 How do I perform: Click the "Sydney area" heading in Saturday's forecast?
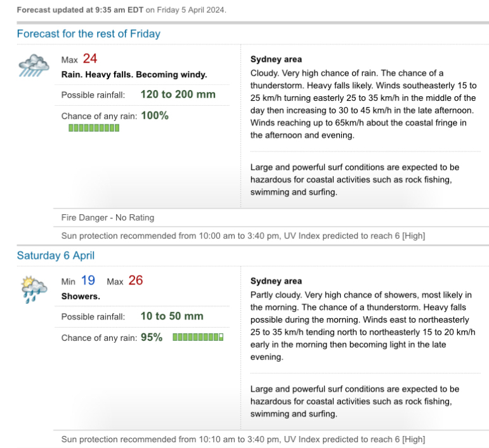(x=276, y=281)
